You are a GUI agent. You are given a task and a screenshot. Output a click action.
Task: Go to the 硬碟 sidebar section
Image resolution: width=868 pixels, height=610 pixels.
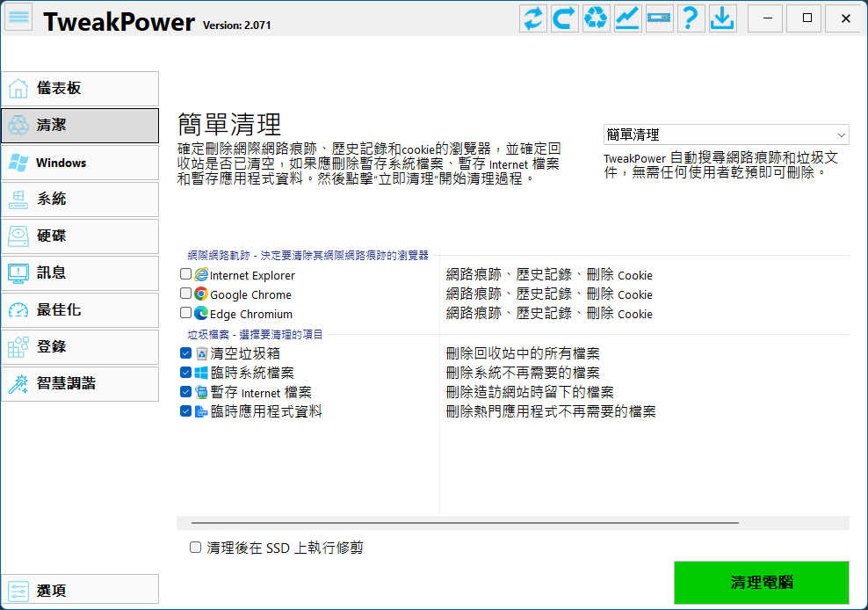click(80, 236)
